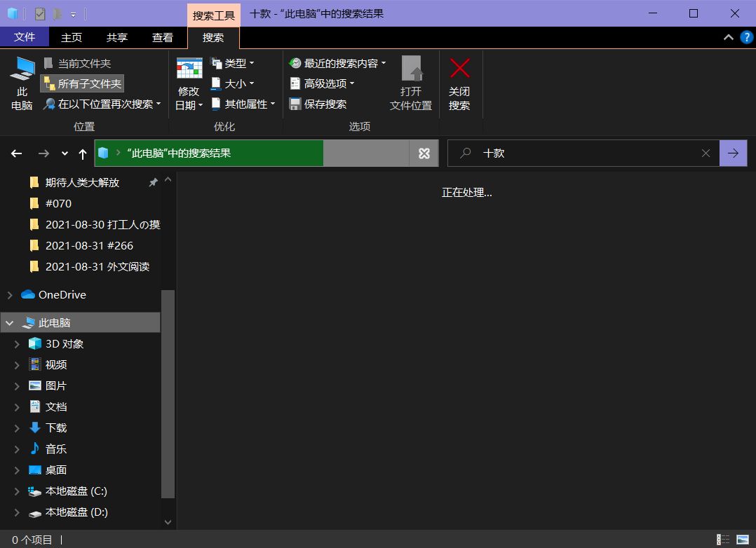Click 保存搜索 floppy disk icon
756x548 pixels.
coord(295,104)
